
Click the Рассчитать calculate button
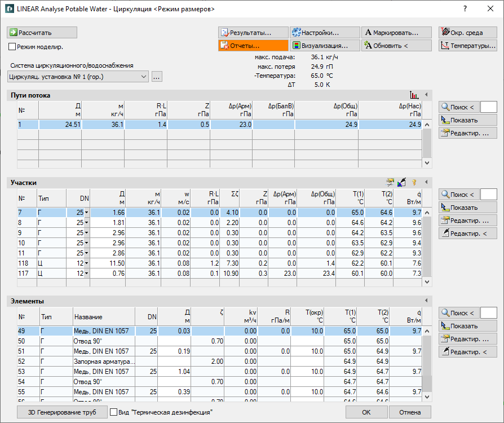pos(42,33)
